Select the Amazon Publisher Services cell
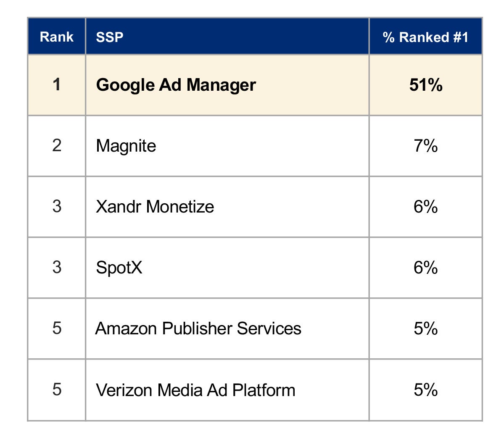504x428 pixels. [x=198, y=328]
